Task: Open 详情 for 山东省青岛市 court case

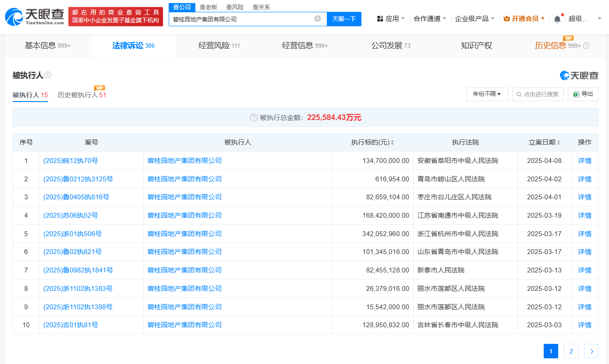Action: coord(584,252)
